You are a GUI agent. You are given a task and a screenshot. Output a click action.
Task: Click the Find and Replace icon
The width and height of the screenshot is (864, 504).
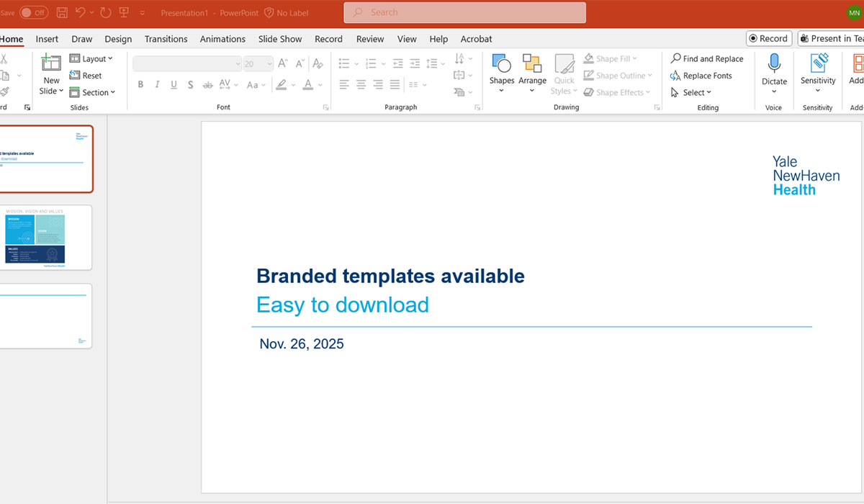[708, 58]
